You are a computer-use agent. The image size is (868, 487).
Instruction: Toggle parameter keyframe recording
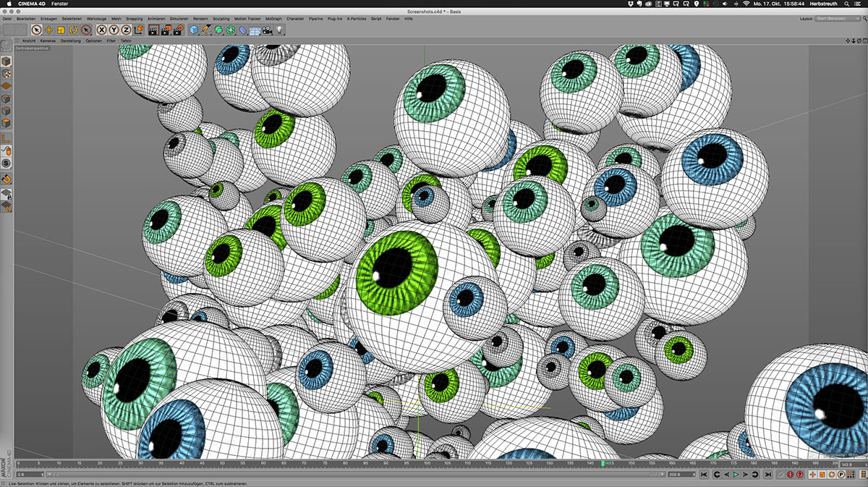[841, 475]
